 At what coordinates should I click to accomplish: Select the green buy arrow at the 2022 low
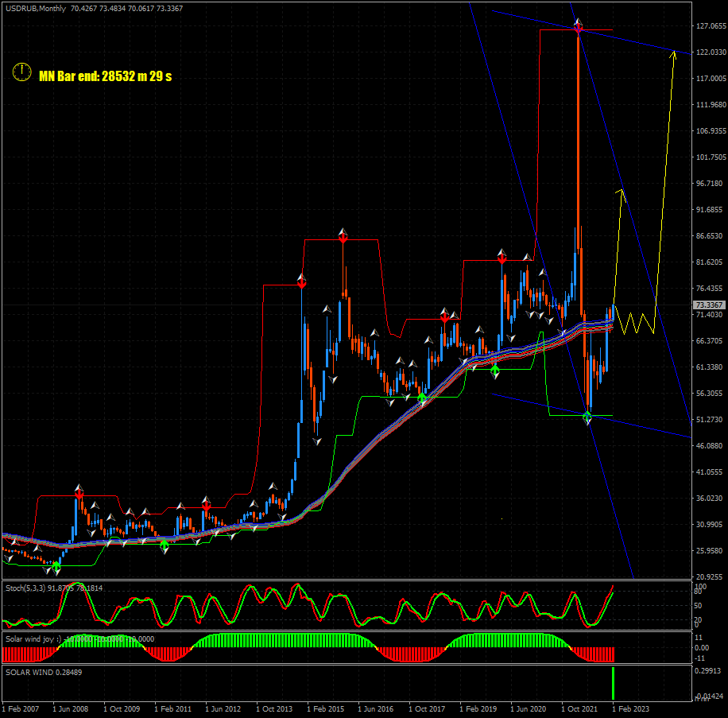(x=587, y=415)
